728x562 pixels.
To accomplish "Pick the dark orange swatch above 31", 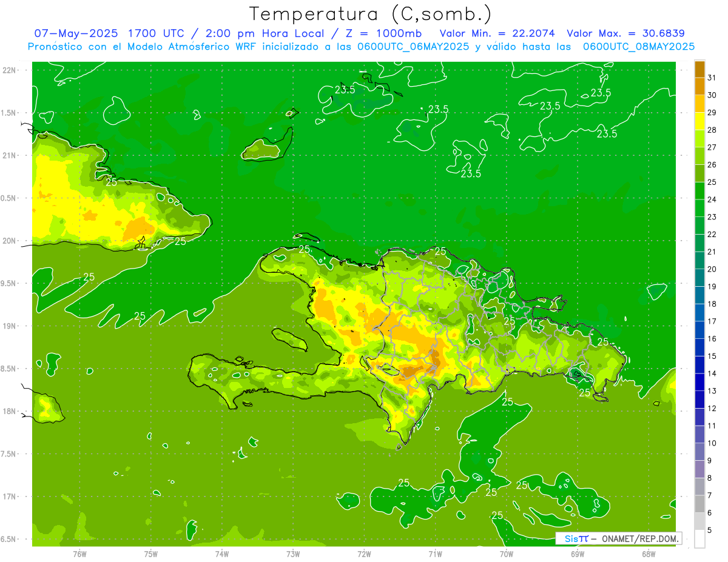I will click(x=699, y=69).
